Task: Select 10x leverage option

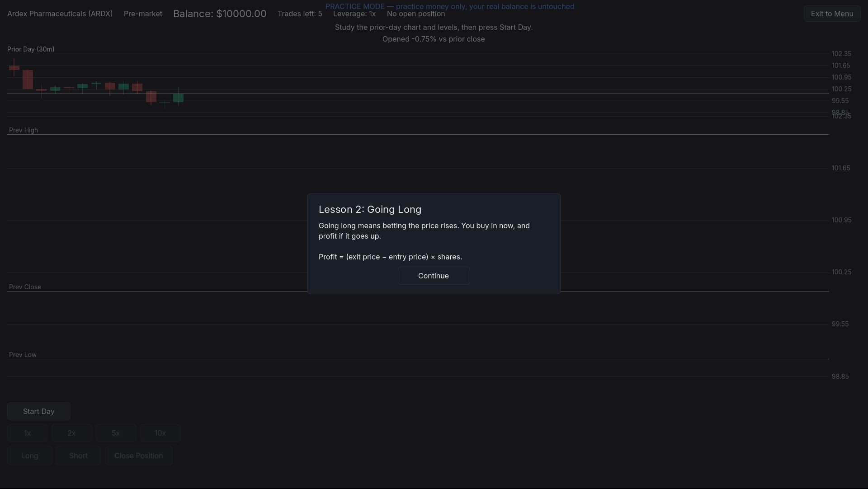Action: tap(160, 433)
